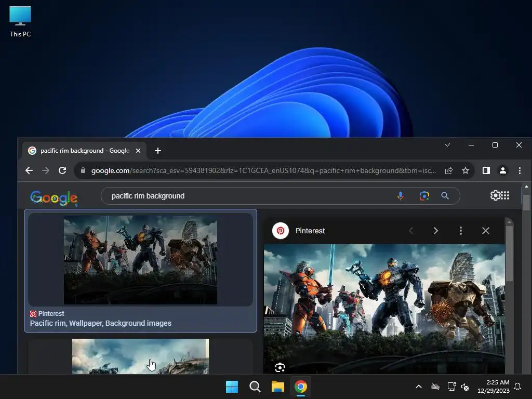Viewport: 532px width, 399px height.
Task: Select the pacific rim background Google tab
Action: click(x=84, y=151)
